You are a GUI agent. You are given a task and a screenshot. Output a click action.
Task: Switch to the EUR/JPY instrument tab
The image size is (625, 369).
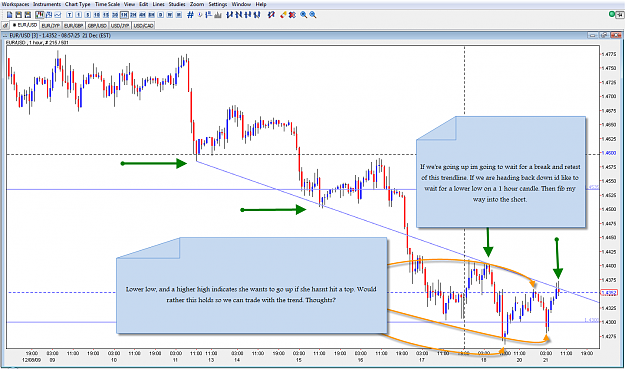coord(50,26)
